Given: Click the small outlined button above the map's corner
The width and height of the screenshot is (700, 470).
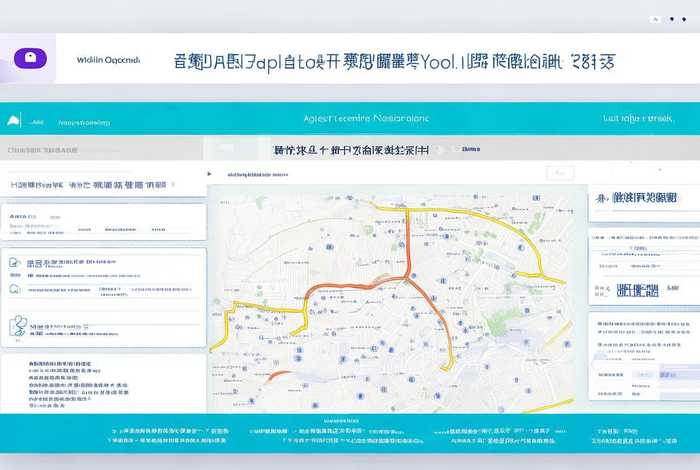Looking at the screenshot, I should click(560, 173).
